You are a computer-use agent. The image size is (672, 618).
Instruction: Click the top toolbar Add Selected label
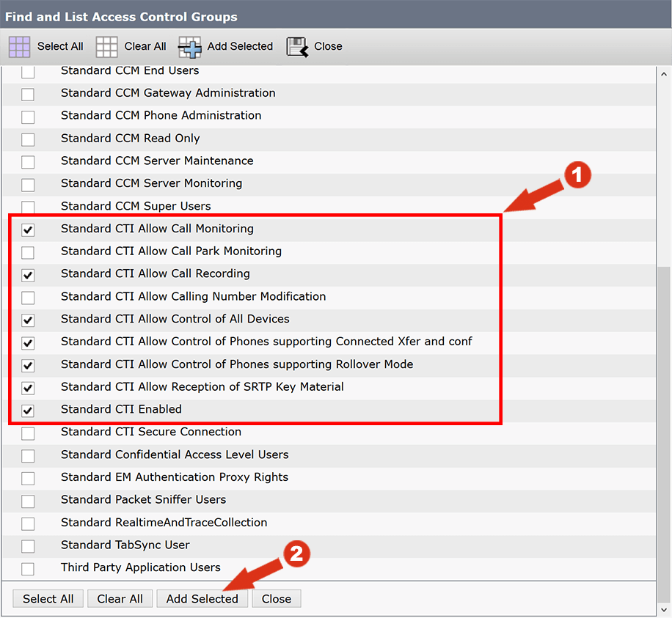click(x=240, y=46)
